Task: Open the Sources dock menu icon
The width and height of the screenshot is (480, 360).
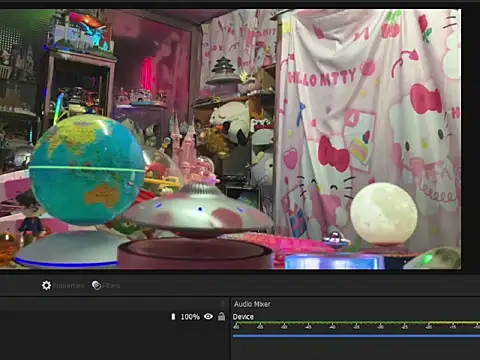Action: point(222,303)
